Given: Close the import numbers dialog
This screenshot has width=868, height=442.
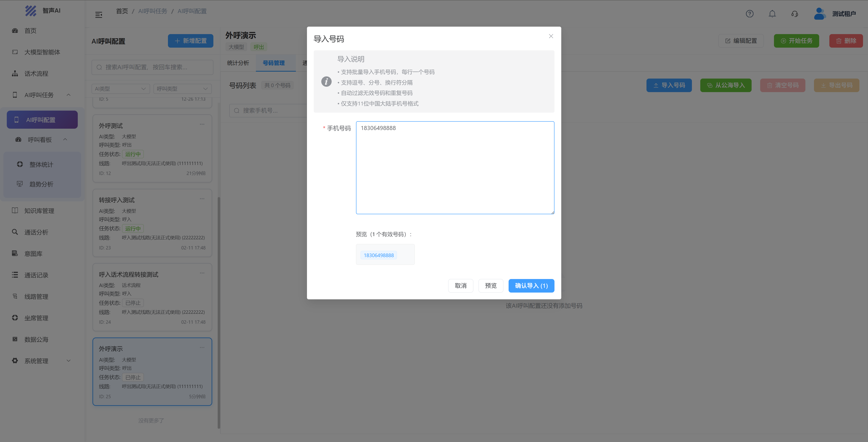Looking at the screenshot, I should [x=551, y=36].
